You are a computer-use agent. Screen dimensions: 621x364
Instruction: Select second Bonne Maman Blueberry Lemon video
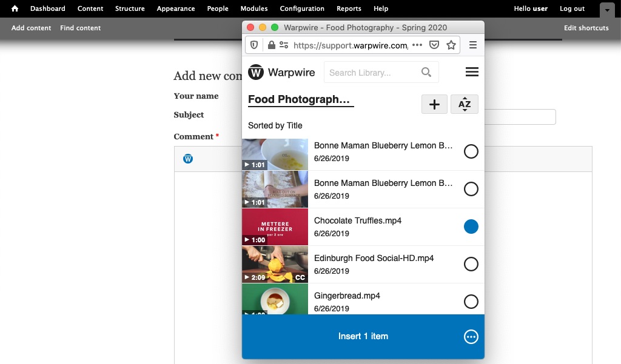[x=471, y=189]
